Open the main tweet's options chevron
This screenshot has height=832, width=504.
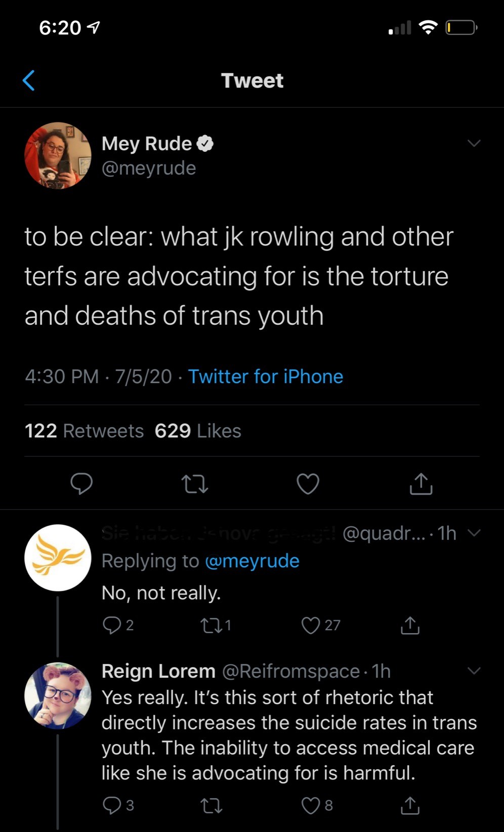coord(474,143)
